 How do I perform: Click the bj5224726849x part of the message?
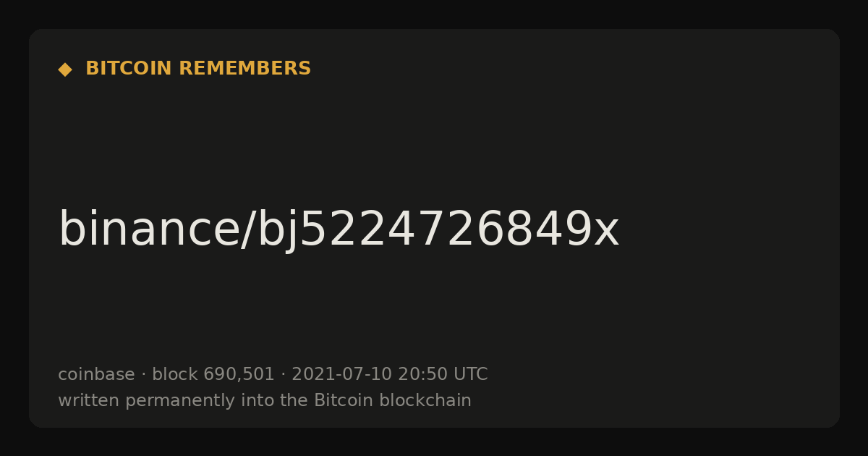[438, 230]
